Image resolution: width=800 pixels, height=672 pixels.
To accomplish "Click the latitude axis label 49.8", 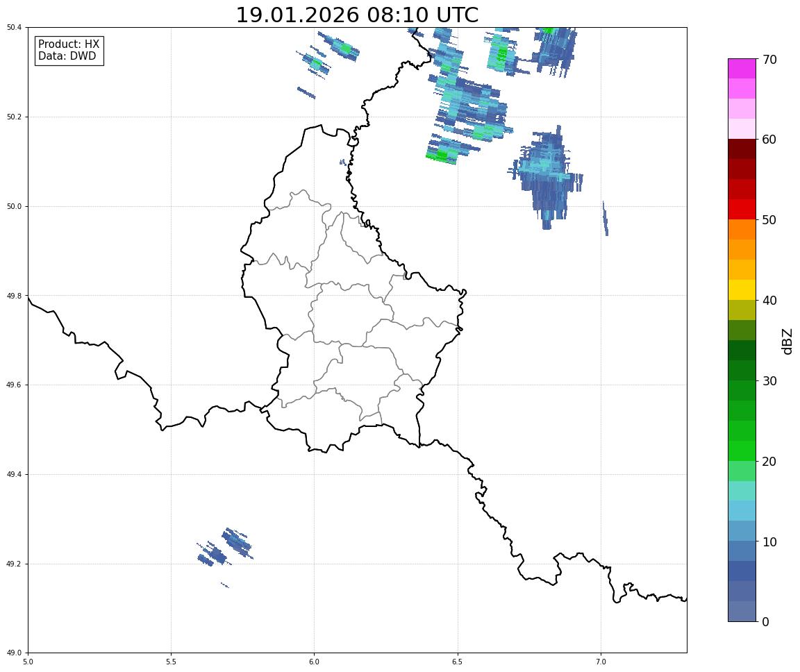I will pos(14,296).
